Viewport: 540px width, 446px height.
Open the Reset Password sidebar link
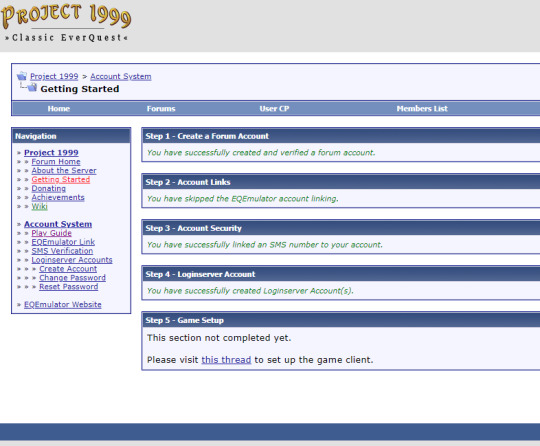tap(69, 287)
